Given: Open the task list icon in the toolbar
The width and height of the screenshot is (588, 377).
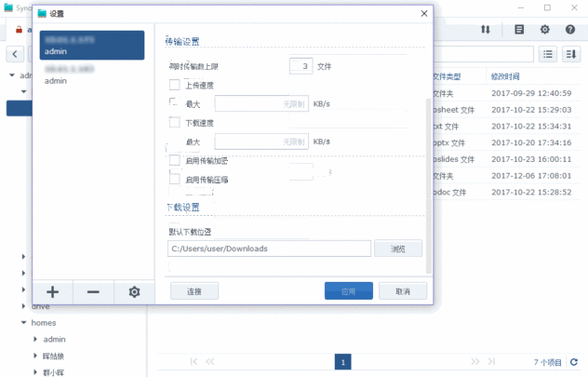Looking at the screenshot, I should 519,30.
